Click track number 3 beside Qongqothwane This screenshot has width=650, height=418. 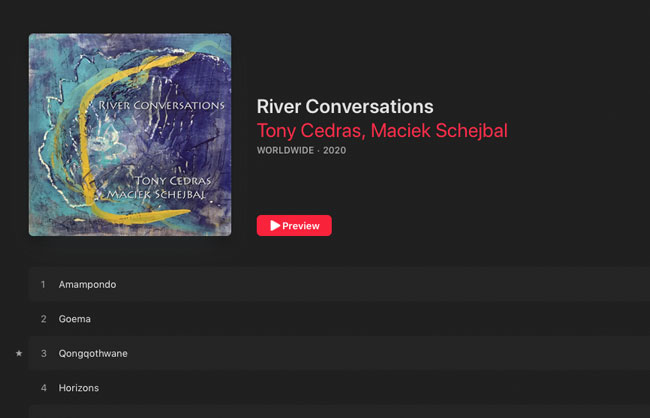[x=43, y=353]
